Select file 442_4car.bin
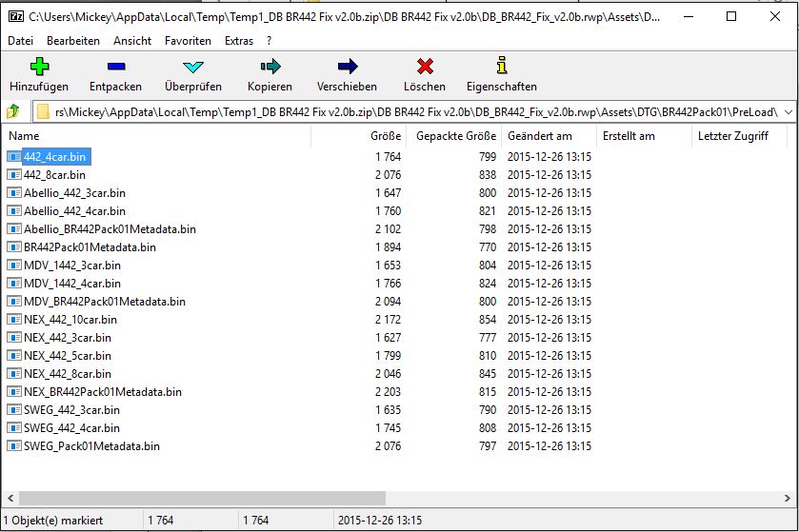 point(54,157)
